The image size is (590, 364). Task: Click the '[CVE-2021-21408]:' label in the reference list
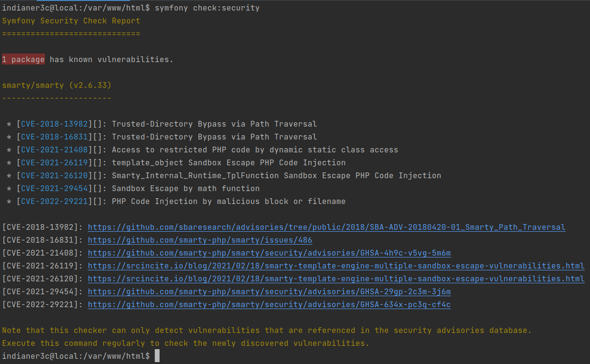[43, 253]
